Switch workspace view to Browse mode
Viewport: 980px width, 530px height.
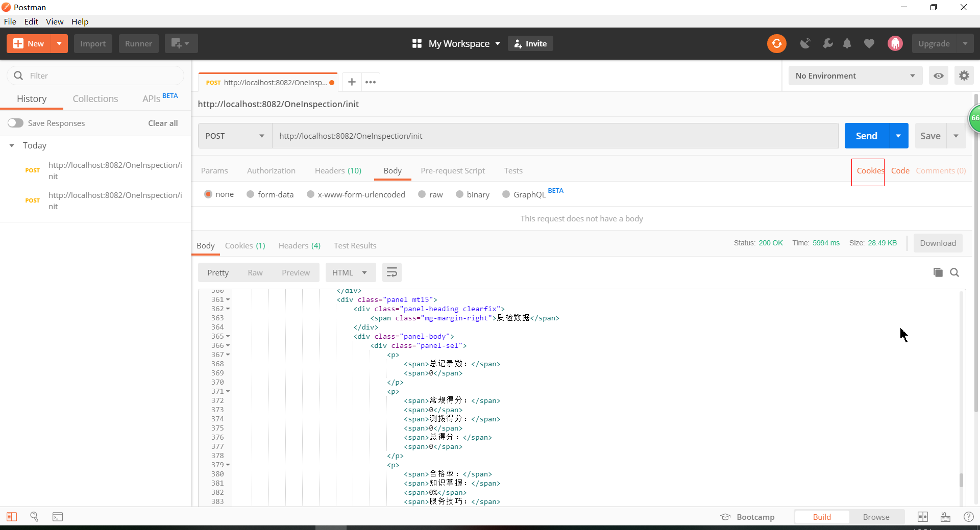point(876,517)
